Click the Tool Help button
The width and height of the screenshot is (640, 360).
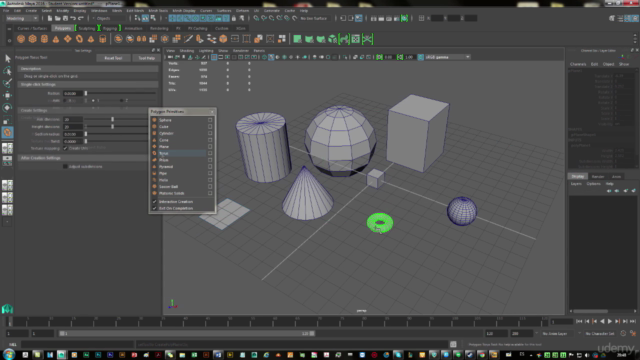click(147, 58)
